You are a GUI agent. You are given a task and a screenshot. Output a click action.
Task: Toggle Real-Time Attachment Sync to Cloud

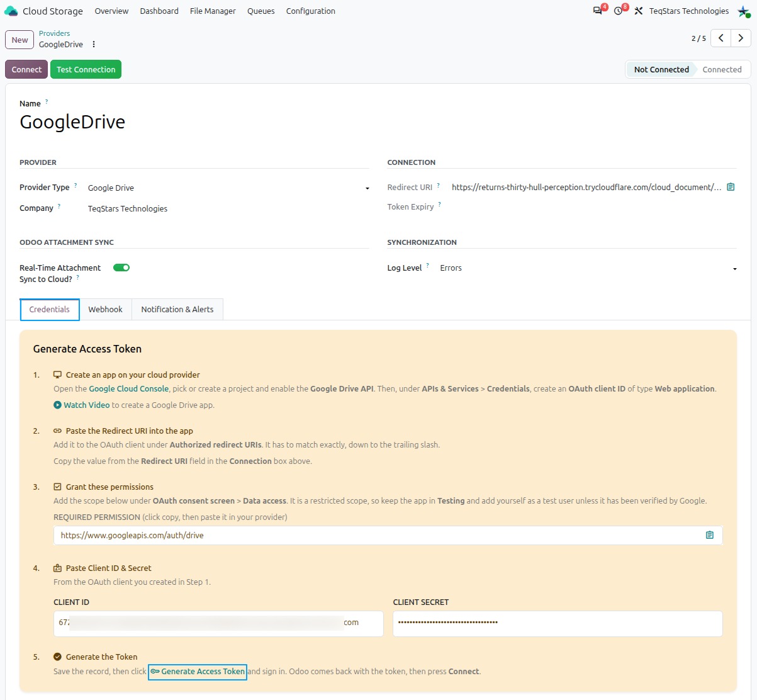[x=121, y=268]
